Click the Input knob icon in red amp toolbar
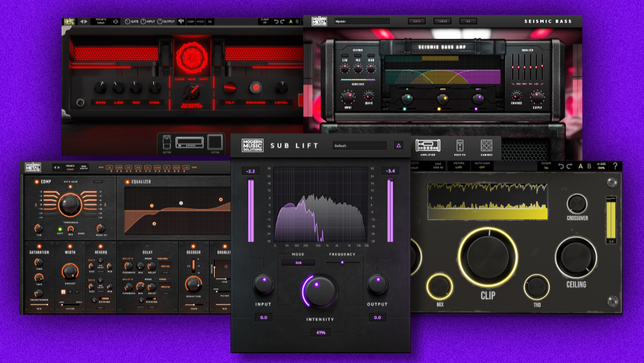The width and height of the screenshot is (644, 363). pos(143,21)
